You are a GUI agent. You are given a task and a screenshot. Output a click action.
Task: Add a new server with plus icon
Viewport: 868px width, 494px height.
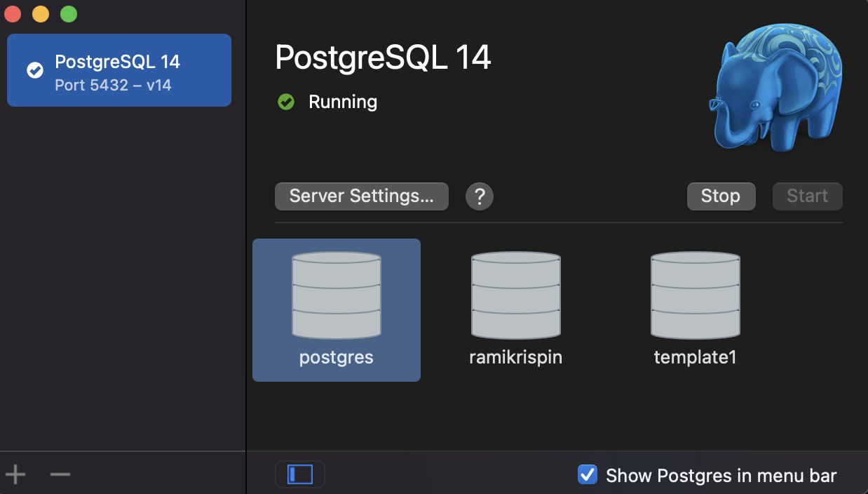coord(15,474)
